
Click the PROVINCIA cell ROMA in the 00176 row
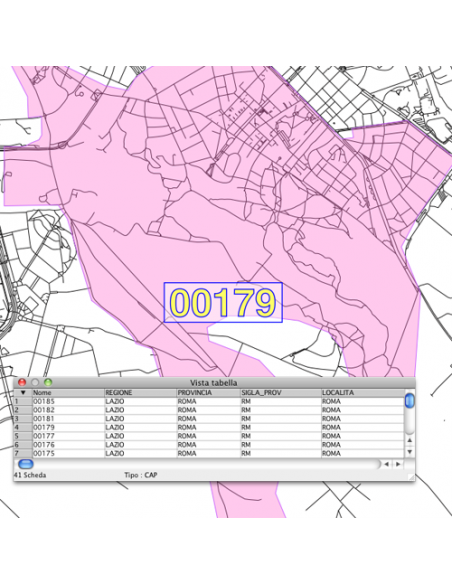[209, 445]
